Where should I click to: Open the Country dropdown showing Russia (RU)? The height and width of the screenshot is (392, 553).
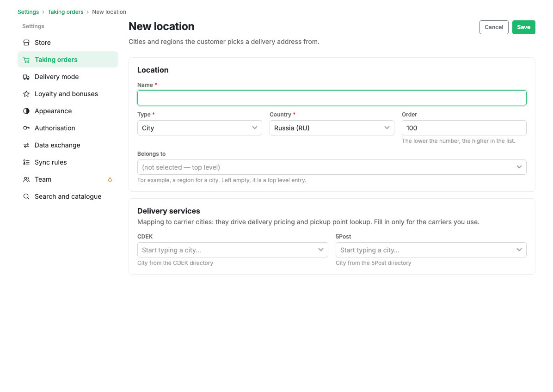tap(332, 128)
